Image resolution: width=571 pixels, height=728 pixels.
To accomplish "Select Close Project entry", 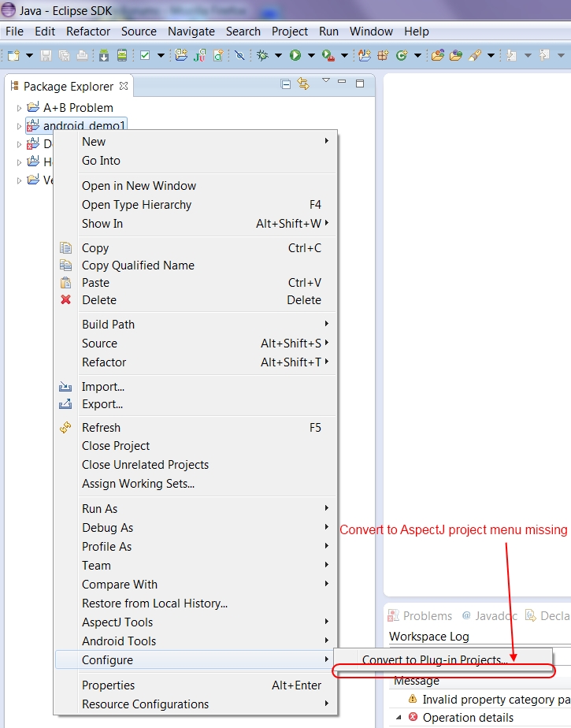I will pos(195,446).
